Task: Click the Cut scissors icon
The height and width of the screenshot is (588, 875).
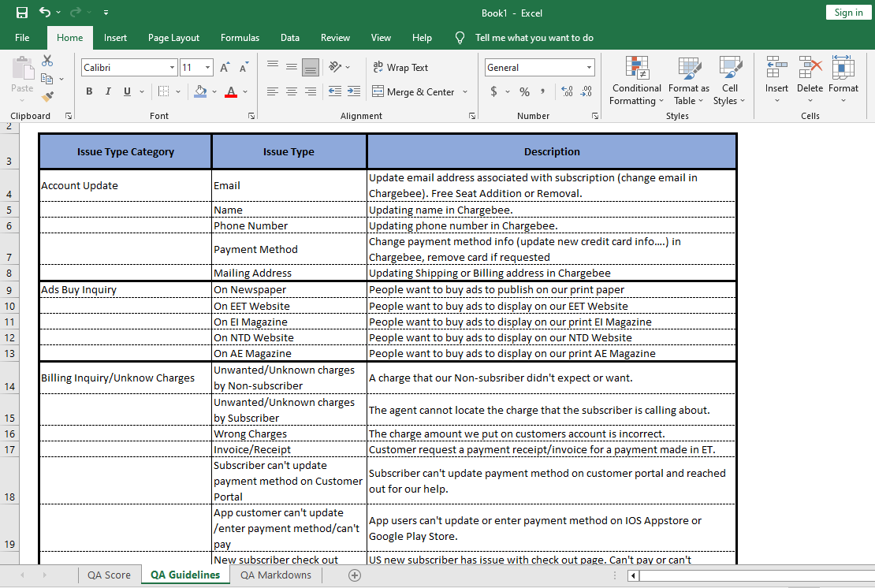Action: pyautogui.click(x=47, y=61)
